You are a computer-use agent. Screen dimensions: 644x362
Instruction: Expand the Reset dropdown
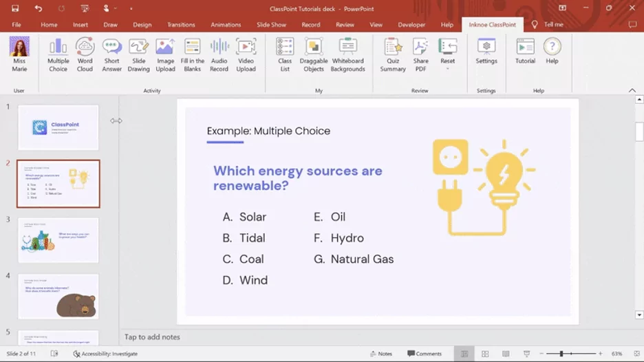click(448, 68)
